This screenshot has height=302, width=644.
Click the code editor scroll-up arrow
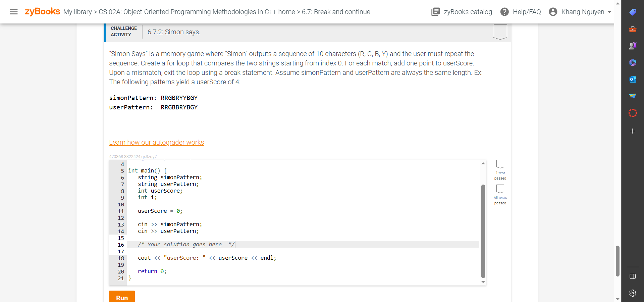click(483, 163)
